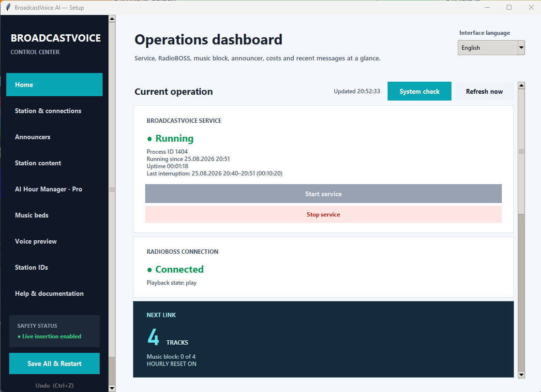Open Voice preview page
Image resolution: width=541 pixels, height=392 pixels.
click(54, 241)
